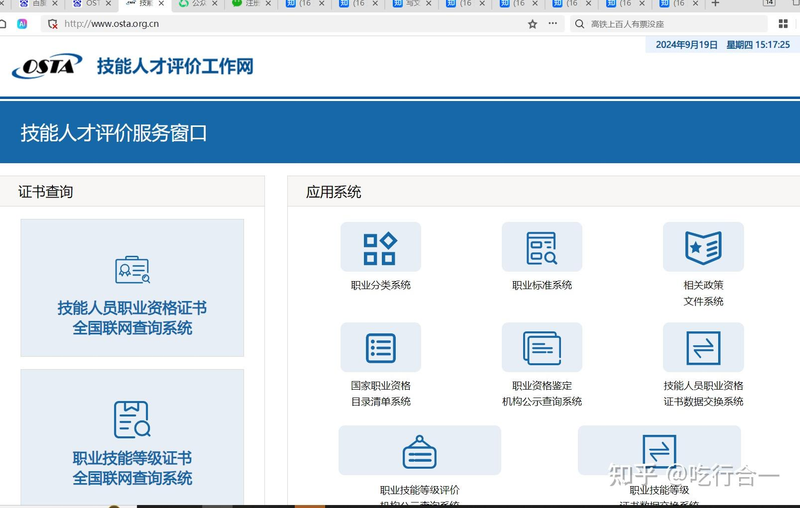Image resolution: width=800 pixels, height=508 pixels.
Task: Click the 相关政策文件系统 star-book icon
Action: [703, 248]
